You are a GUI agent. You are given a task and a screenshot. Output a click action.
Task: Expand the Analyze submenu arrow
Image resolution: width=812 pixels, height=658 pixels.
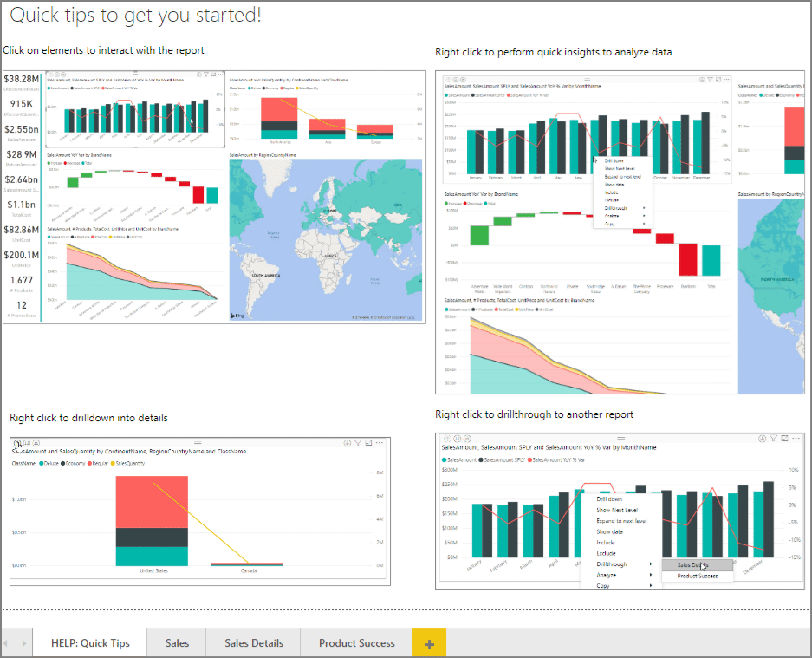(x=651, y=575)
